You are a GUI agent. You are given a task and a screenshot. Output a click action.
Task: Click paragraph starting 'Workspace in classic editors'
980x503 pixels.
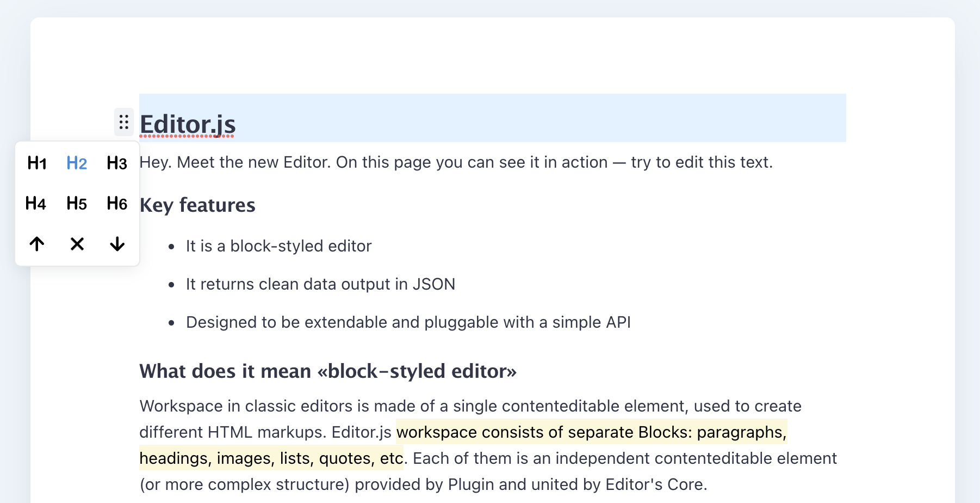tap(470, 406)
